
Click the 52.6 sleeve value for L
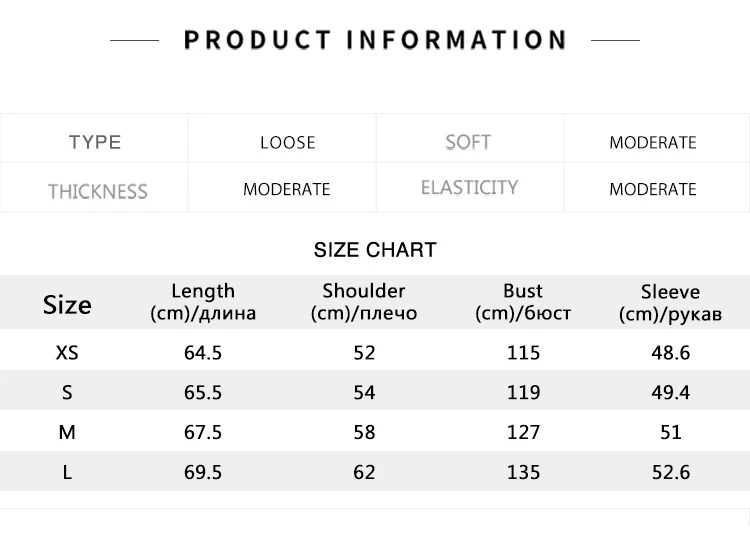coord(671,473)
